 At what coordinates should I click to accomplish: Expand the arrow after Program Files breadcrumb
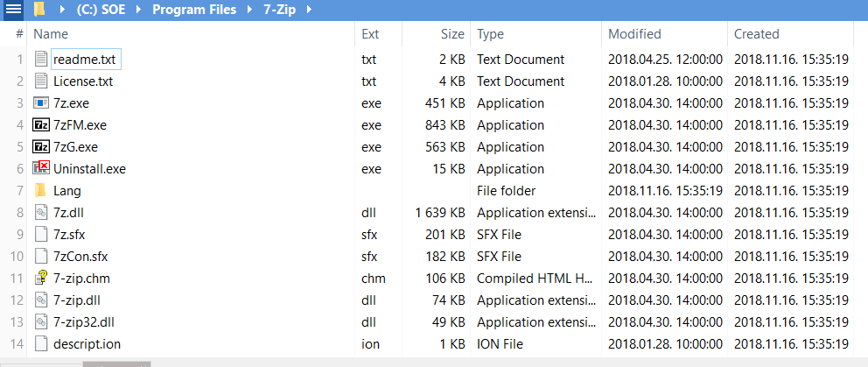(x=249, y=10)
